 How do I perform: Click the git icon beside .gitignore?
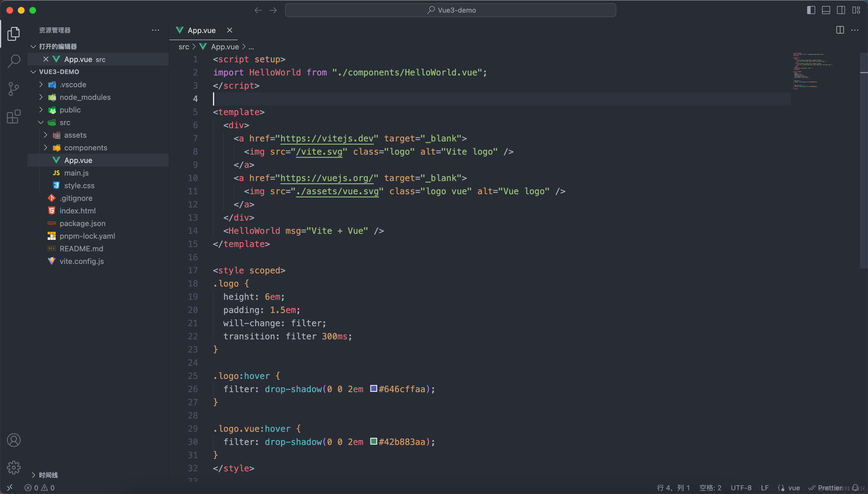pos(52,198)
